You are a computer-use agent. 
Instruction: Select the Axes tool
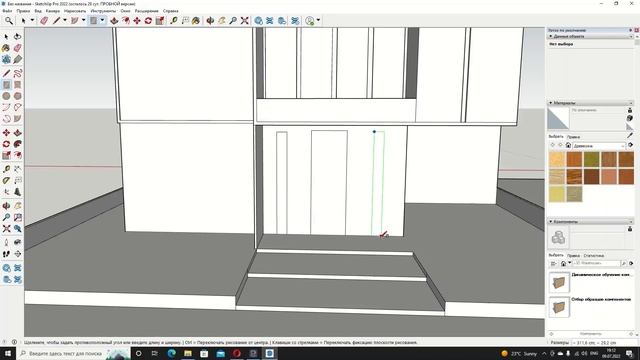(x=6, y=192)
